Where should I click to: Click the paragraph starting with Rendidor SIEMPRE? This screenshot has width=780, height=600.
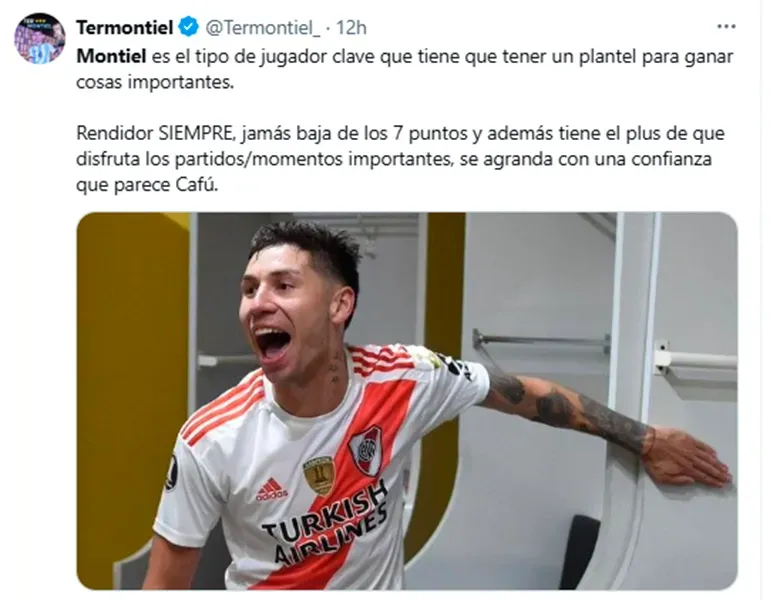pyautogui.click(x=400, y=159)
